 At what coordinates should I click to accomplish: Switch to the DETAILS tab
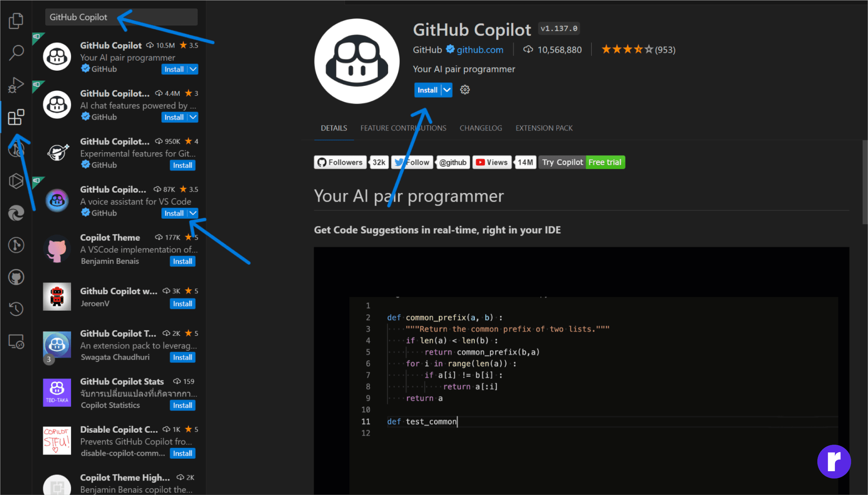(x=334, y=128)
